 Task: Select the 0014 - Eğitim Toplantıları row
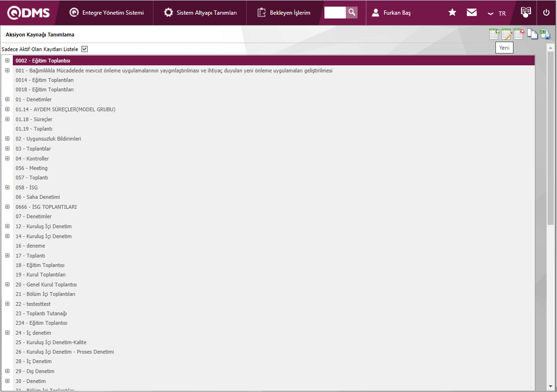pyautogui.click(x=274, y=80)
